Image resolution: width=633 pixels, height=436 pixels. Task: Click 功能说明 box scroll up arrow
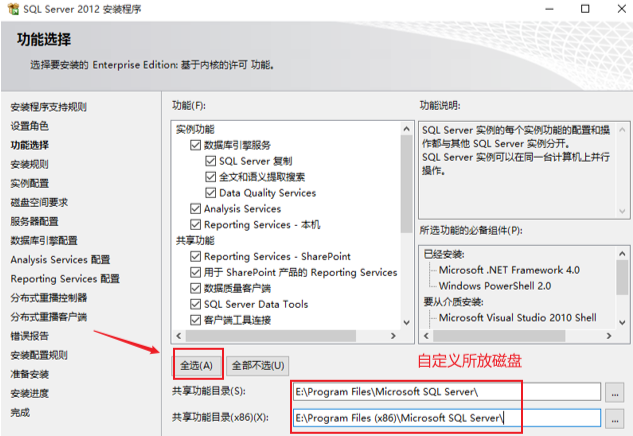pyautogui.click(x=622, y=130)
